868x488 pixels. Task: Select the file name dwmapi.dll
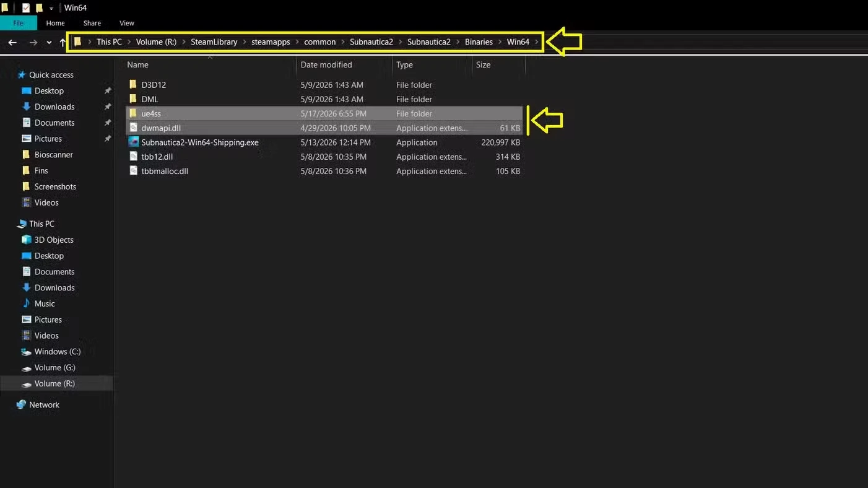click(161, 128)
